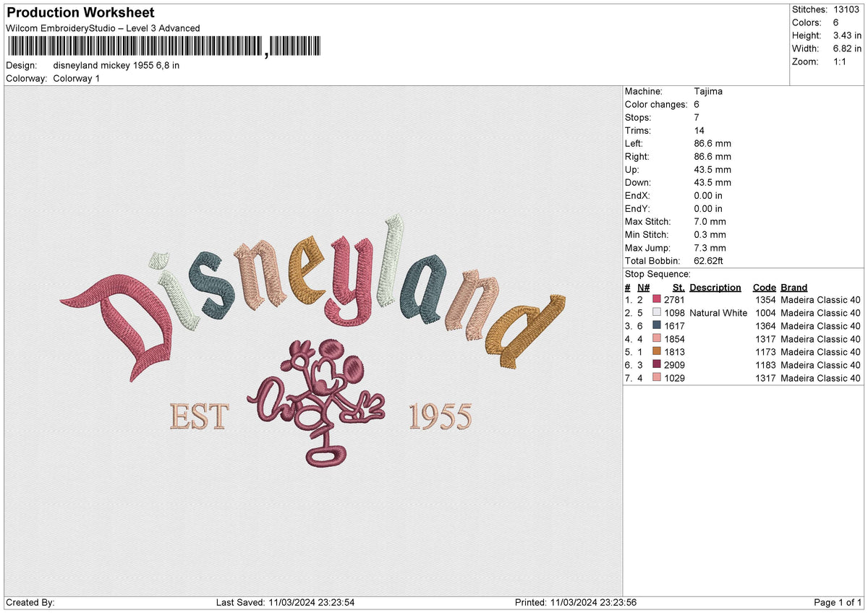
Task: Click the 'Description' column header
Action: pos(715,287)
